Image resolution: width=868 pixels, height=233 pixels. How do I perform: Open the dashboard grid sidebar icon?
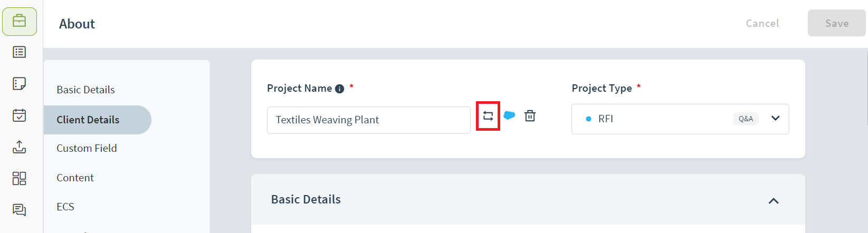point(20,179)
